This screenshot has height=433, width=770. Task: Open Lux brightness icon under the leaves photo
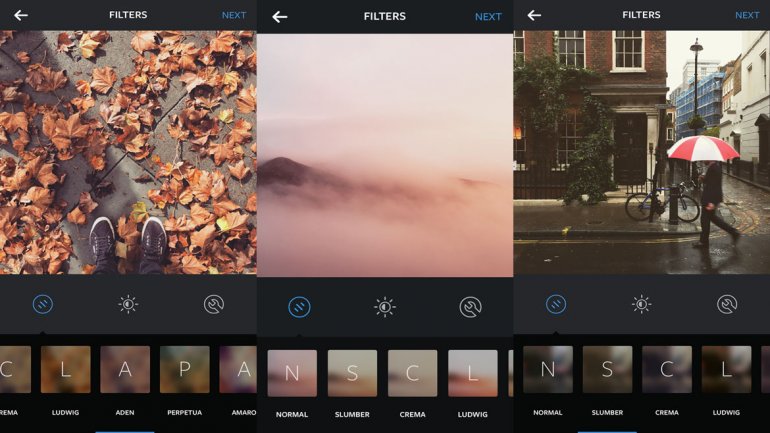coord(128,304)
